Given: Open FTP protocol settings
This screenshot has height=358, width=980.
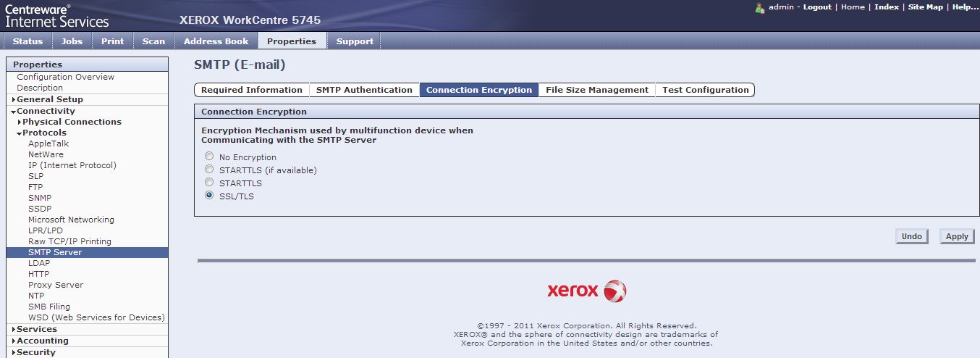Looking at the screenshot, I should [x=35, y=187].
